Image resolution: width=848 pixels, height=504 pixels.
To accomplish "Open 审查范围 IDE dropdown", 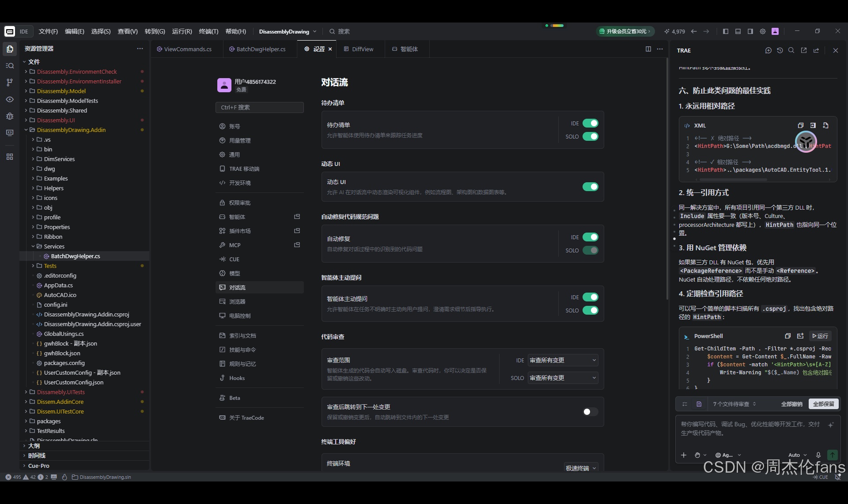I will pos(563,360).
